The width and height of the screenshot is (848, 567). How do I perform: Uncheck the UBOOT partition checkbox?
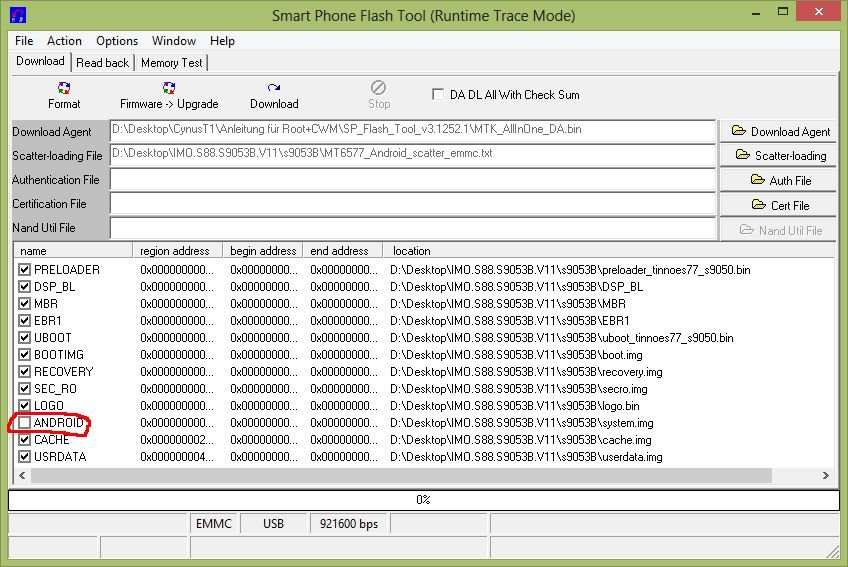click(24, 338)
